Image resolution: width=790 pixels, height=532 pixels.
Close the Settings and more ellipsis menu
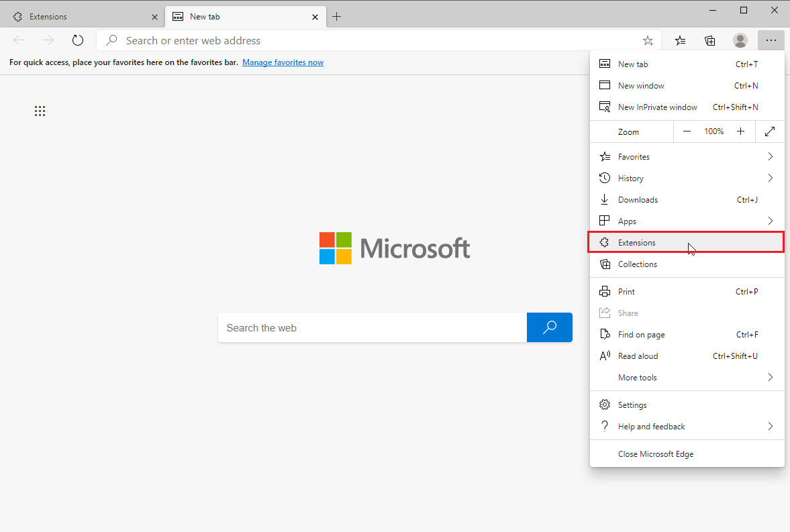point(771,40)
